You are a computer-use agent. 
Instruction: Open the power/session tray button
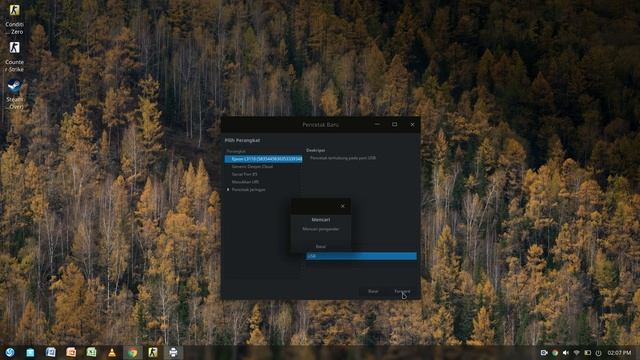tap(598, 353)
